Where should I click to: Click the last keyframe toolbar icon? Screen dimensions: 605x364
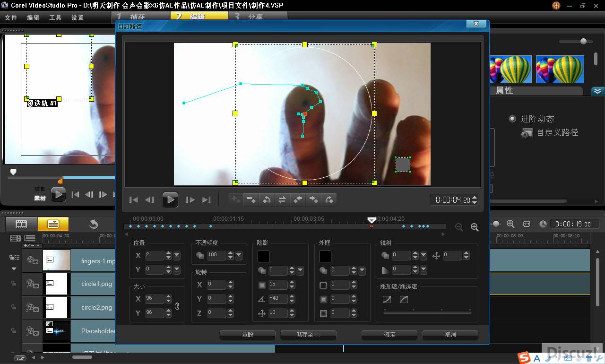(329, 200)
